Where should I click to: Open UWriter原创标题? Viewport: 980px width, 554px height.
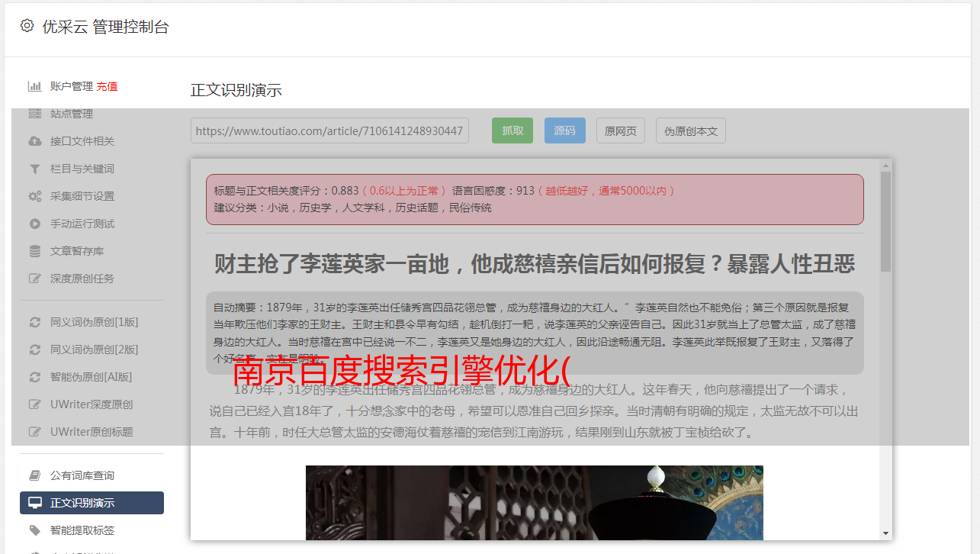(92, 432)
